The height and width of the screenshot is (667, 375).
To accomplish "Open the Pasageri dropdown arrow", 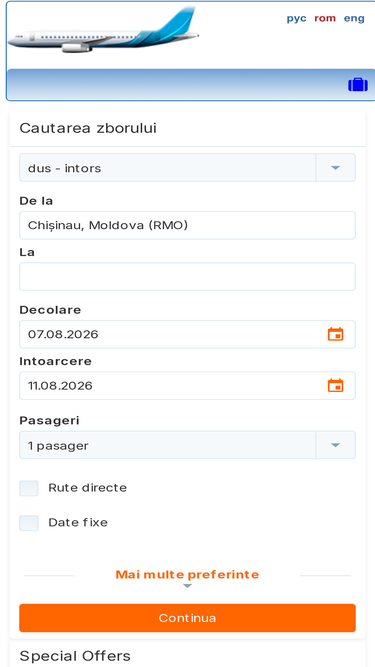I will 335,445.
